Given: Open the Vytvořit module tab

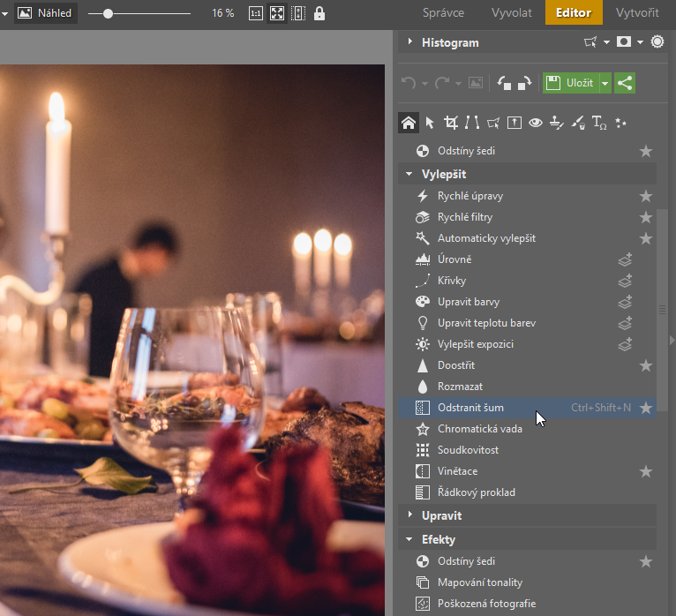Looking at the screenshot, I should pyautogui.click(x=637, y=13).
